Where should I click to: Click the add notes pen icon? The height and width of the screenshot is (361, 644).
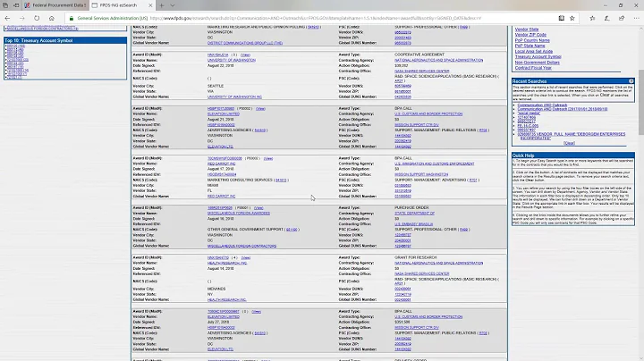pyautogui.click(x=607, y=18)
